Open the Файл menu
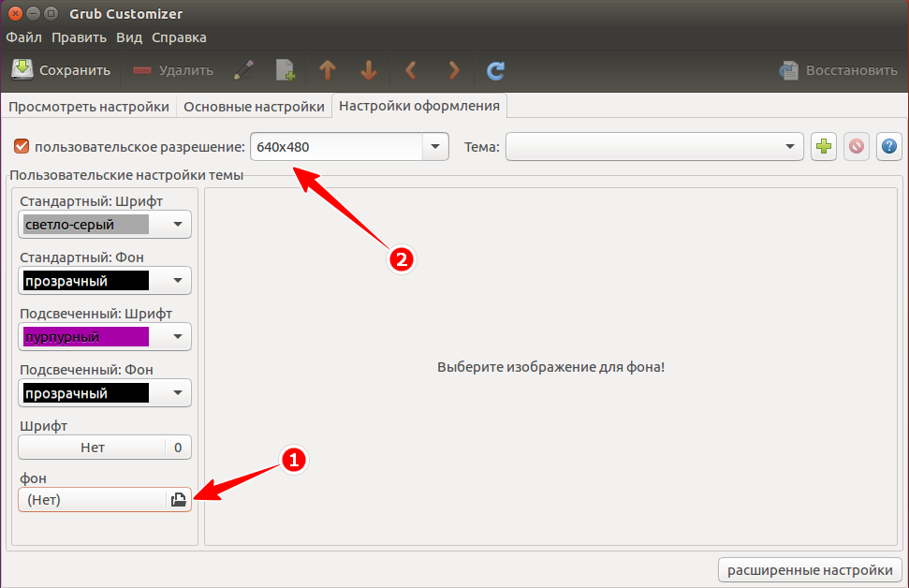 pyautogui.click(x=23, y=37)
